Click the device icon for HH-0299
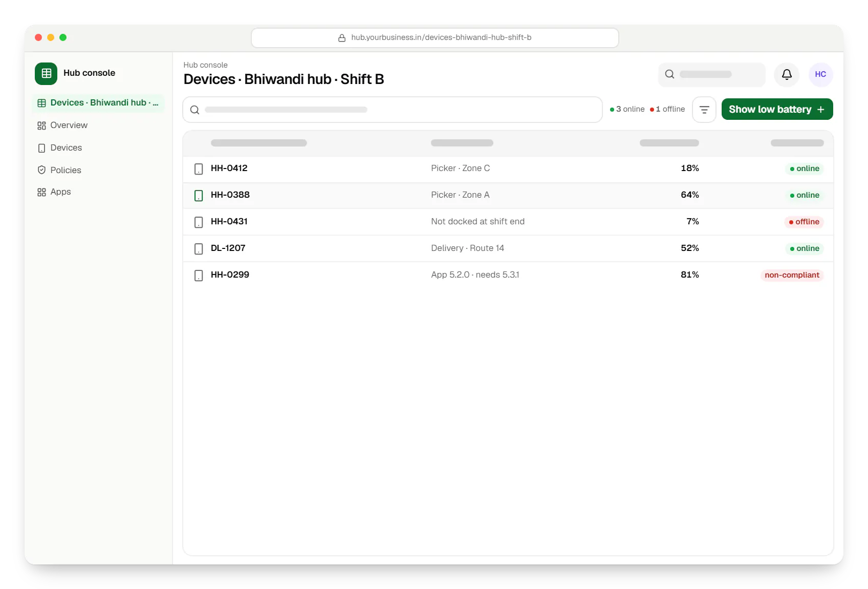The width and height of the screenshot is (868, 589). (199, 276)
